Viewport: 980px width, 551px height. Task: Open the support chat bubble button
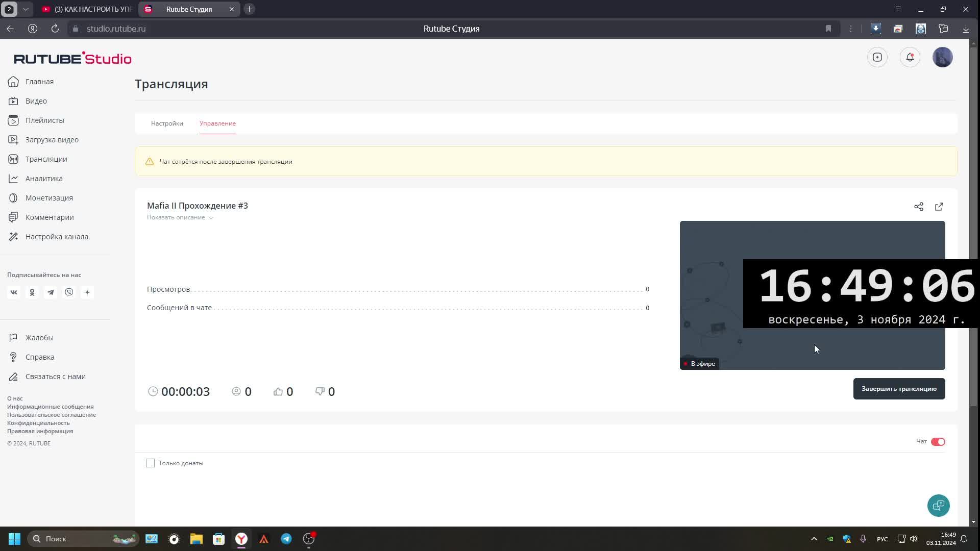tap(939, 506)
